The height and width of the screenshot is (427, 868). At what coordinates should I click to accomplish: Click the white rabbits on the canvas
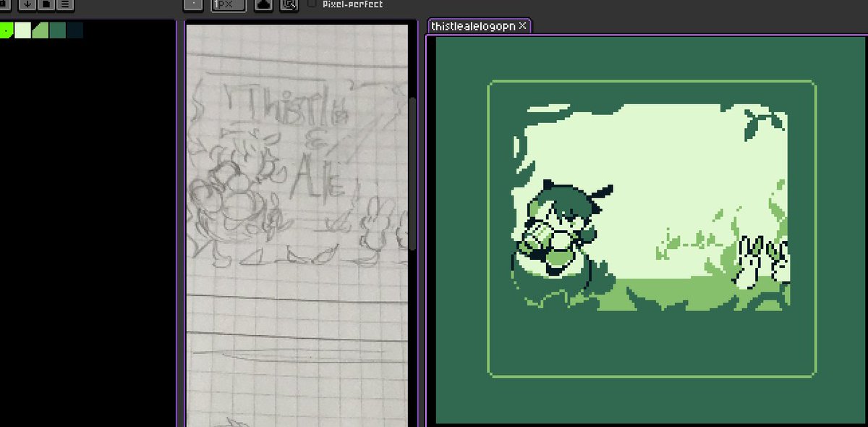point(762,262)
